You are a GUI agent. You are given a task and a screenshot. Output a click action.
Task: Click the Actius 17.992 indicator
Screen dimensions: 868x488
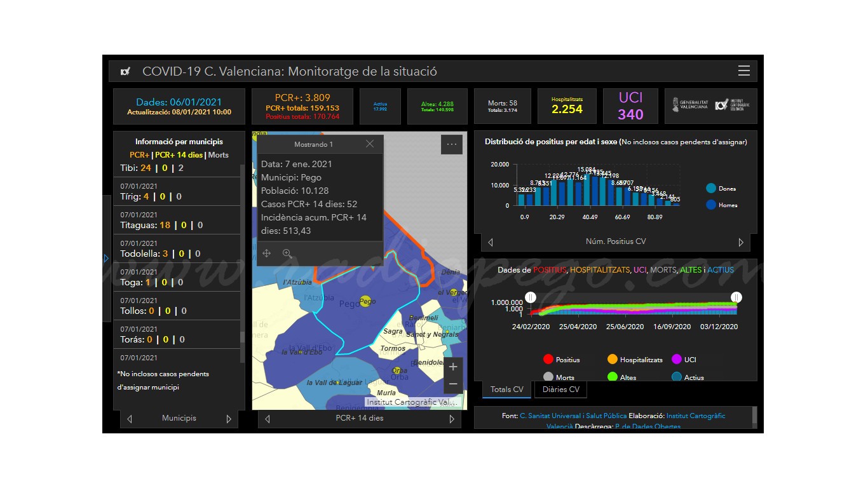[380, 106]
